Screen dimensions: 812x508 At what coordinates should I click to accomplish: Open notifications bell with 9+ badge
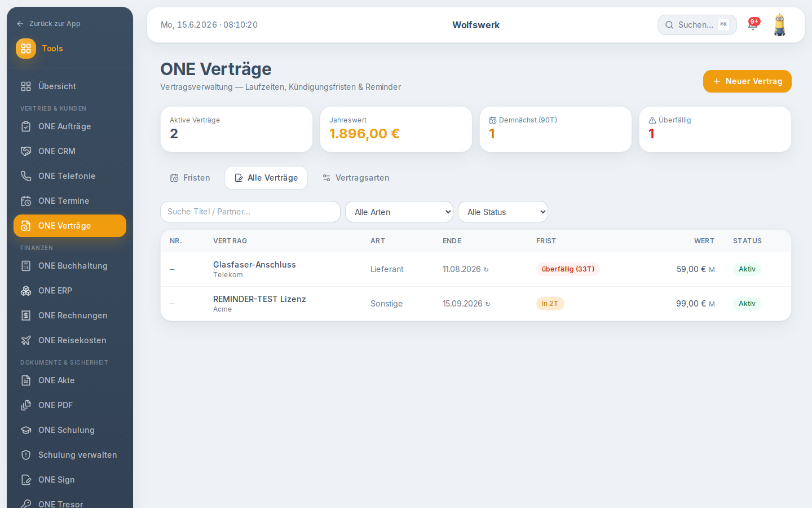pyautogui.click(x=753, y=24)
